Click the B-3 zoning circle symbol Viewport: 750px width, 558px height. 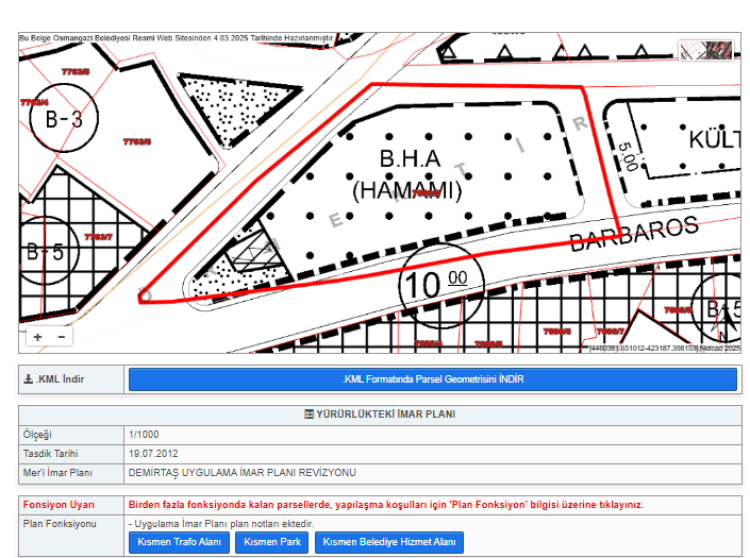tap(64, 120)
